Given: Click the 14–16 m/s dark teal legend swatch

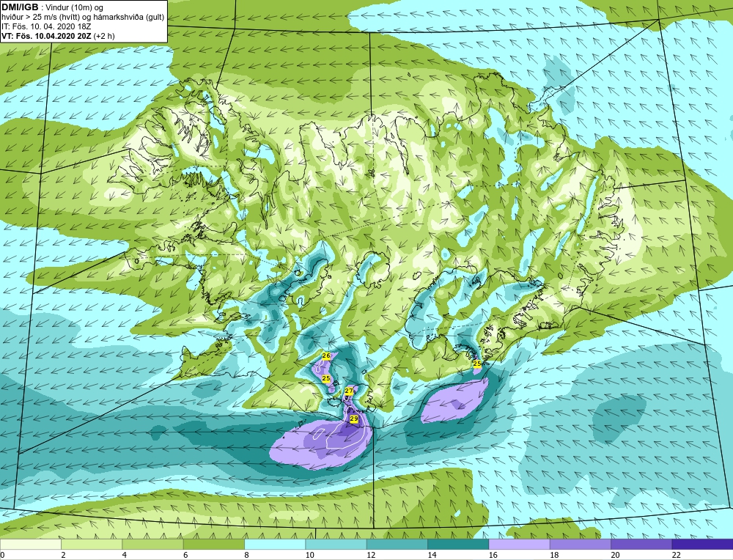Looking at the screenshot, I should (457, 545).
